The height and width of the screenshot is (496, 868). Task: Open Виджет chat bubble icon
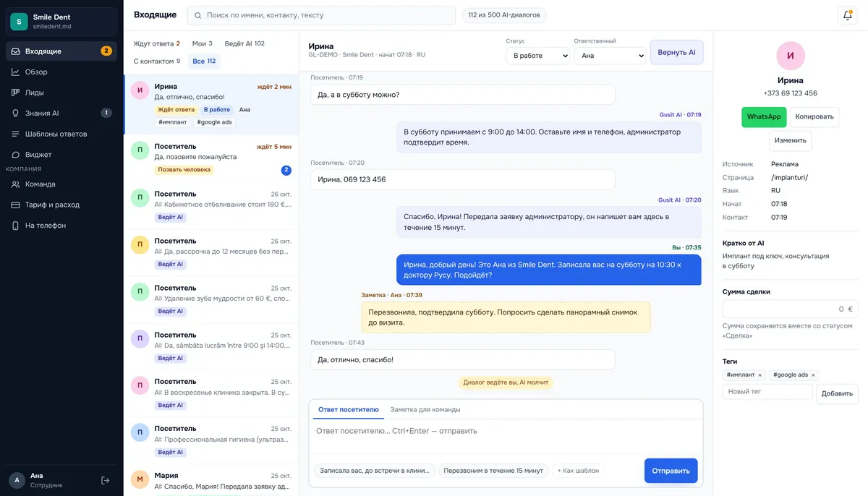(16, 154)
